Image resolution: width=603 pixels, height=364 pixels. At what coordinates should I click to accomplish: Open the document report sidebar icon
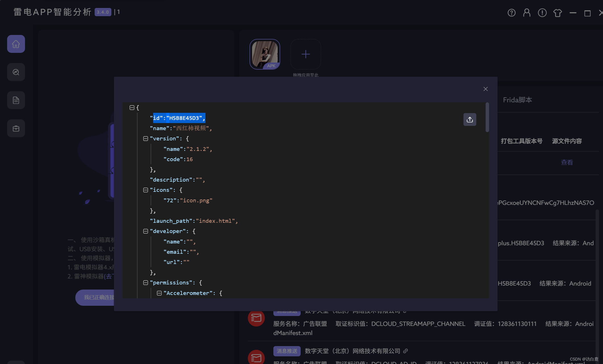pos(16,100)
